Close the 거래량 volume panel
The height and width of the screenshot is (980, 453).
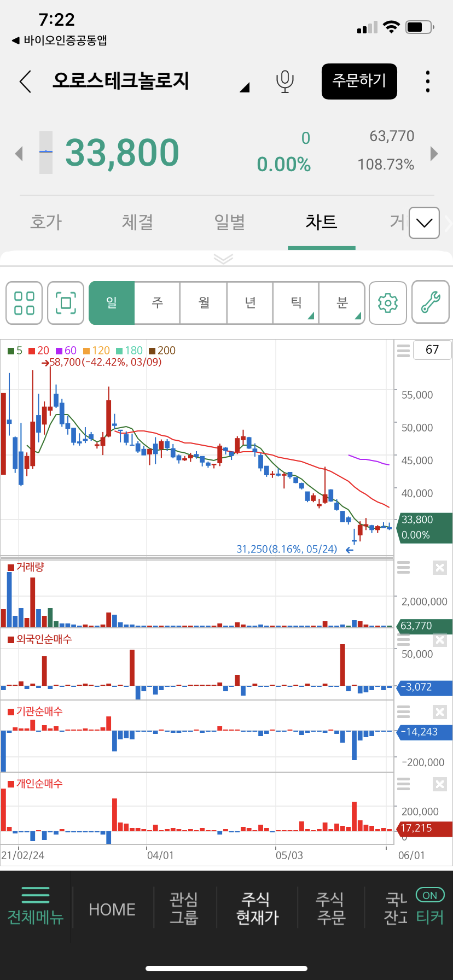[x=439, y=568]
